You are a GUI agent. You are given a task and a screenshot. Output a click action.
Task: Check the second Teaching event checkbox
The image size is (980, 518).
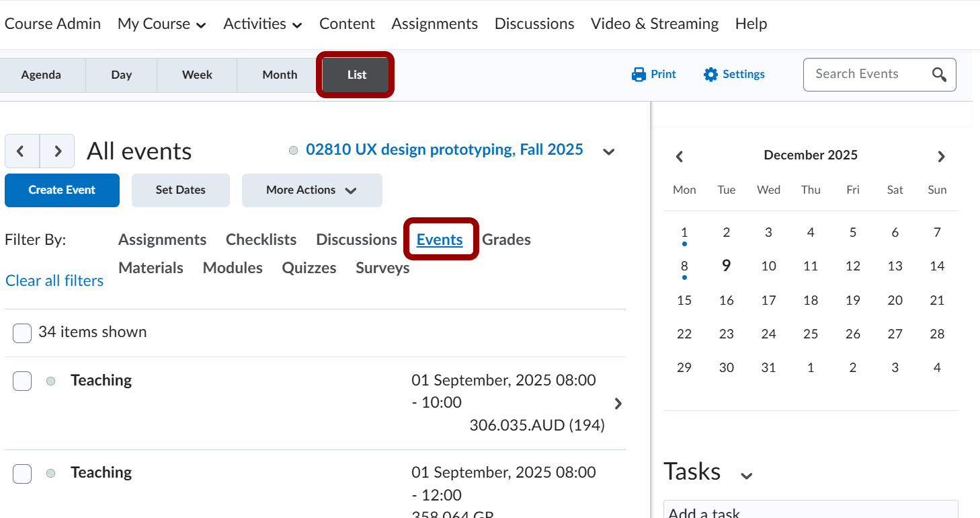22,474
